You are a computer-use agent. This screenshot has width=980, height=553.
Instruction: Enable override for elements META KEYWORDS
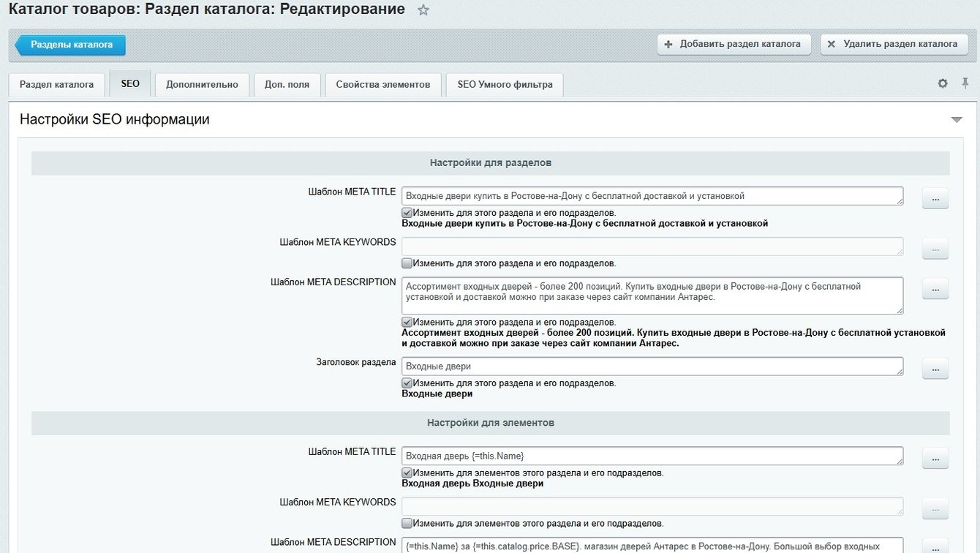(407, 524)
